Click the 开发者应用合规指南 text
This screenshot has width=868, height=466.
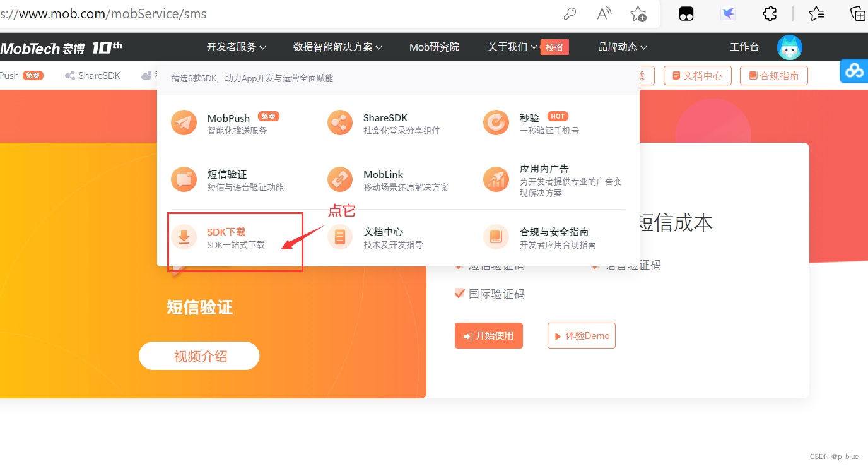[558, 245]
